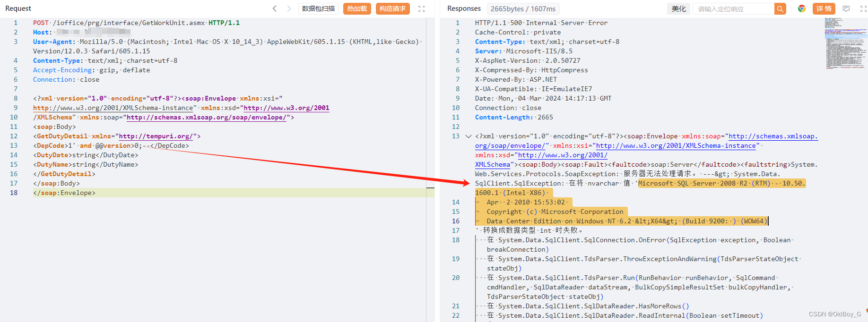The height and width of the screenshot is (322, 868).
Task: Collapse response line 13 fold arrow
Action: pos(469,136)
